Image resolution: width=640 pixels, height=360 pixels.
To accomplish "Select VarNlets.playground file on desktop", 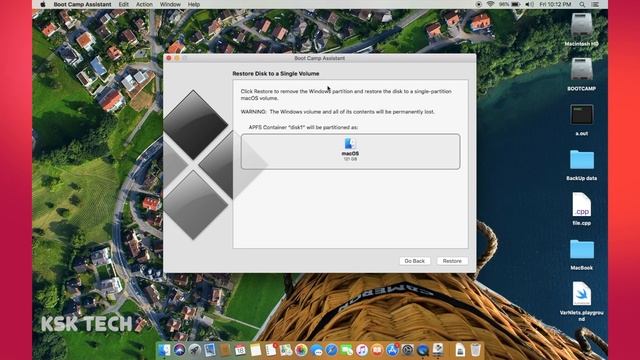I will coord(582,300).
